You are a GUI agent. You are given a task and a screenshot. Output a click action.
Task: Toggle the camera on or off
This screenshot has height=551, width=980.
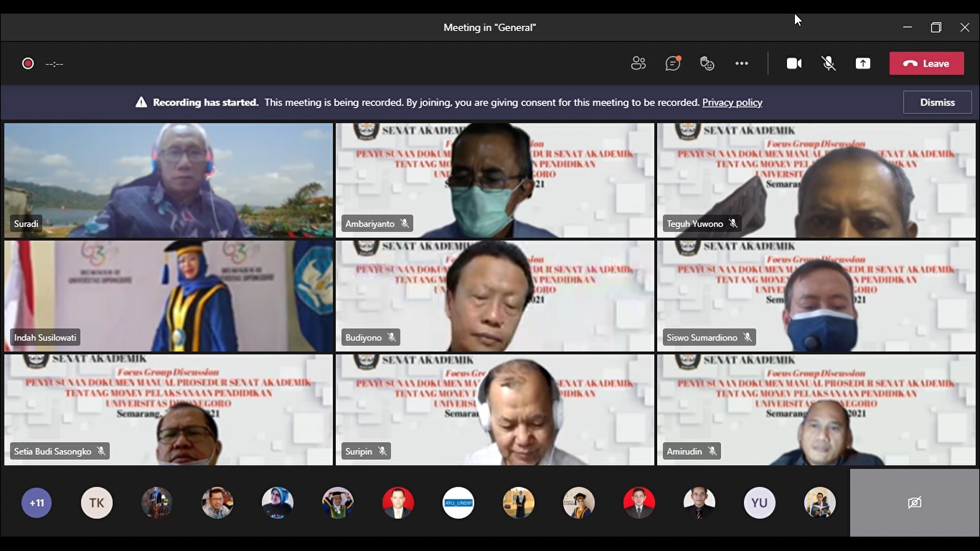(x=794, y=64)
